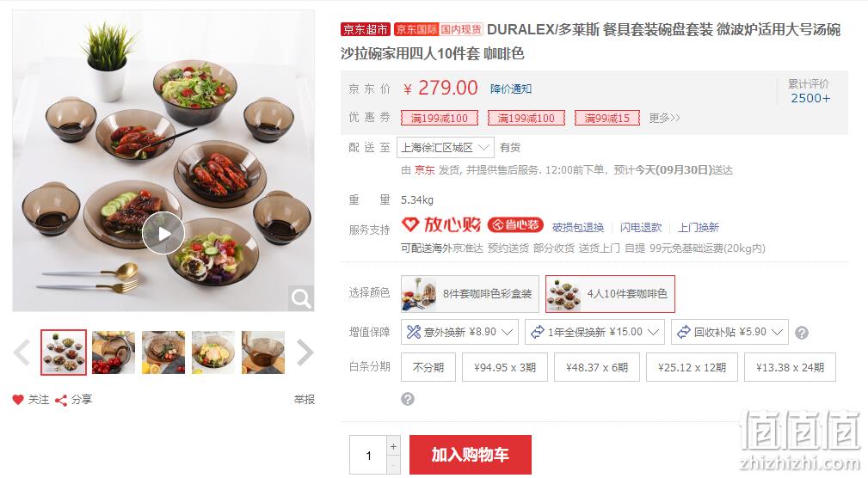Open the magnifier zoom icon on product image
The image size is (868, 478).
(x=301, y=299)
